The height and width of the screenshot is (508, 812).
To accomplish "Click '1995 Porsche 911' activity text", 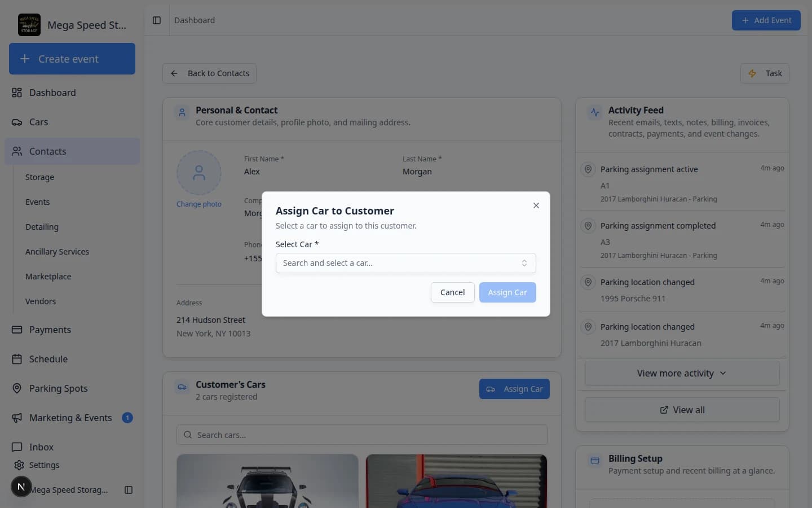I will [x=633, y=299].
